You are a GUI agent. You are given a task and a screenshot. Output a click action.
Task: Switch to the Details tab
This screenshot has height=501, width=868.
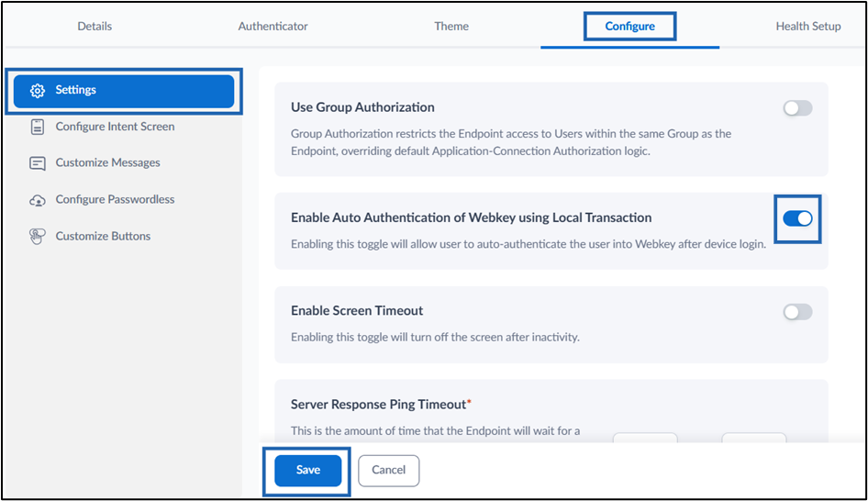95,26
